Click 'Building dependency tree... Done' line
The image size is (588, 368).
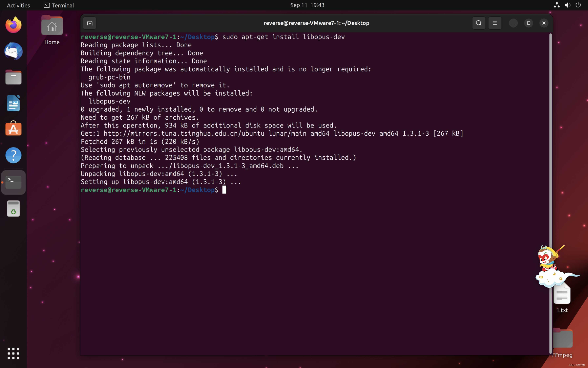coord(142,53)
